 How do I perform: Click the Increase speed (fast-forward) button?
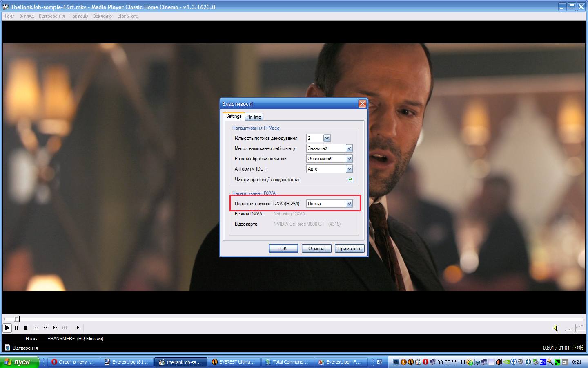[x=55, y=328]
